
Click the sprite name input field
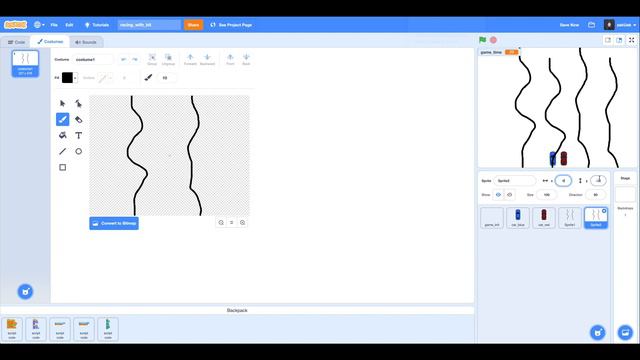515,181
